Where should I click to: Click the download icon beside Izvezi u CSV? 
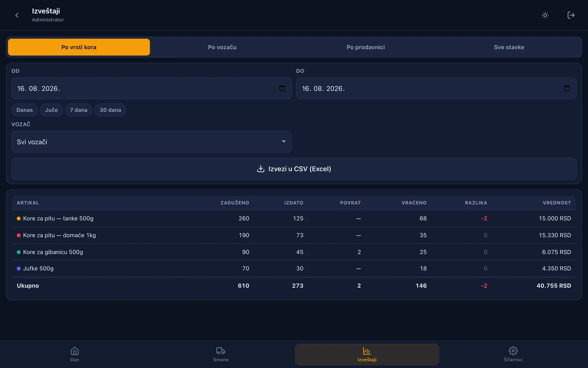(261, 169)
